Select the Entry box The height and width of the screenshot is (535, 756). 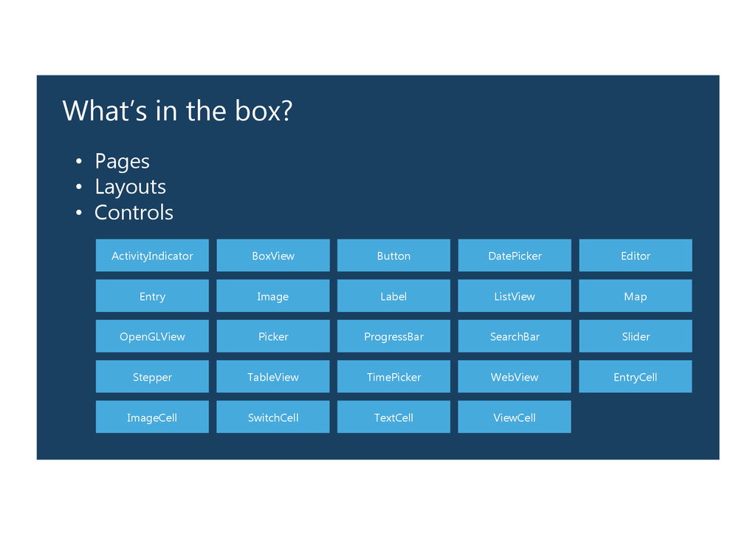click(152, 296)
